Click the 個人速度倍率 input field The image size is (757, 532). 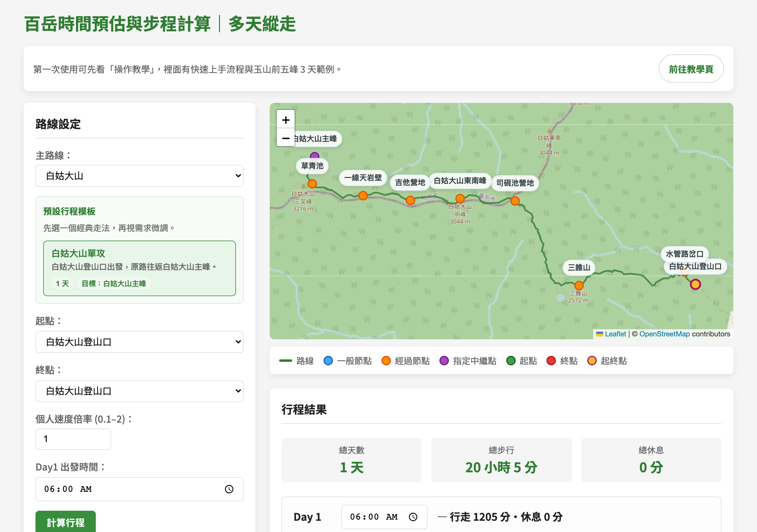[x=73, y=439]
